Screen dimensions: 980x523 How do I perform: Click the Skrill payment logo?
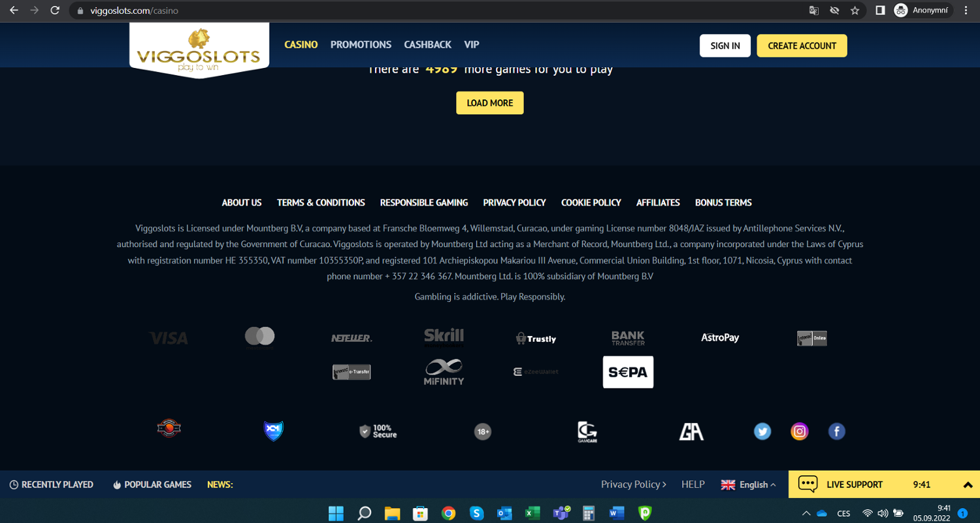point(444,336)
